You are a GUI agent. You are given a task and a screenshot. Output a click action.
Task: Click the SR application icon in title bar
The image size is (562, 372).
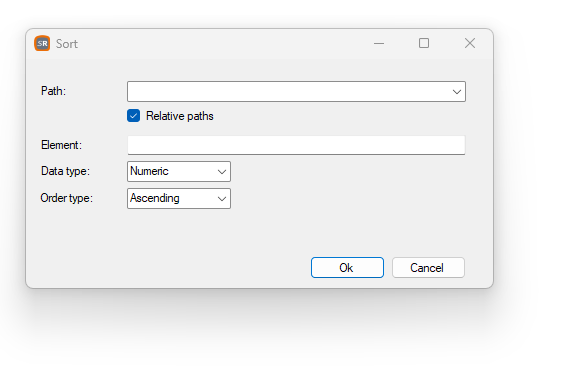42,43
